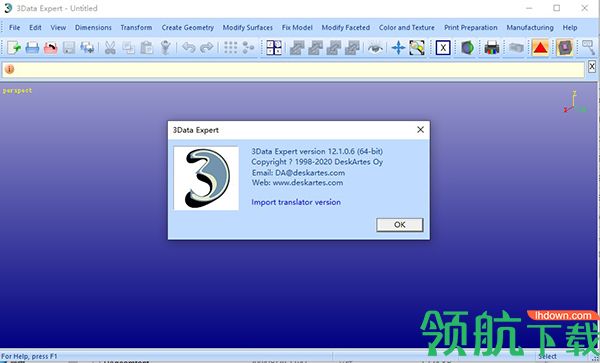
Task: Open the File menu
Action: pos(15,28)
